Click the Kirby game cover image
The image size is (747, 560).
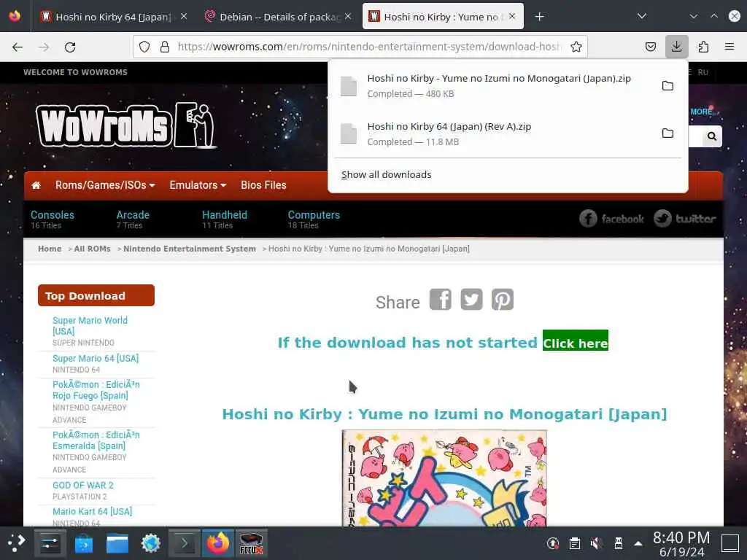(x=444, y=478)
